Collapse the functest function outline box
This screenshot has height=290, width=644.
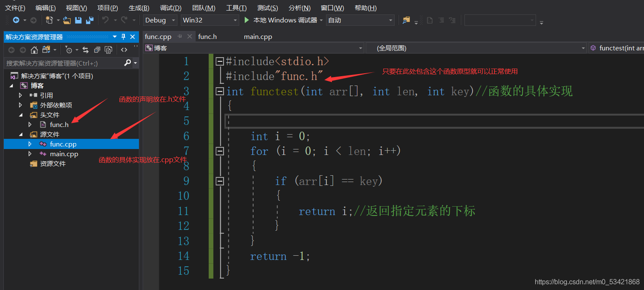(x=219, y=91)
